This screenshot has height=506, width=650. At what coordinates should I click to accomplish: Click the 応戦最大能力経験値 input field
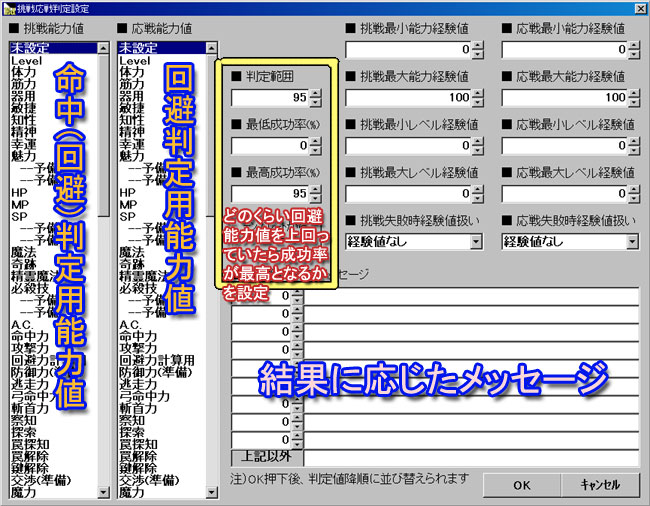coord(565,98)
